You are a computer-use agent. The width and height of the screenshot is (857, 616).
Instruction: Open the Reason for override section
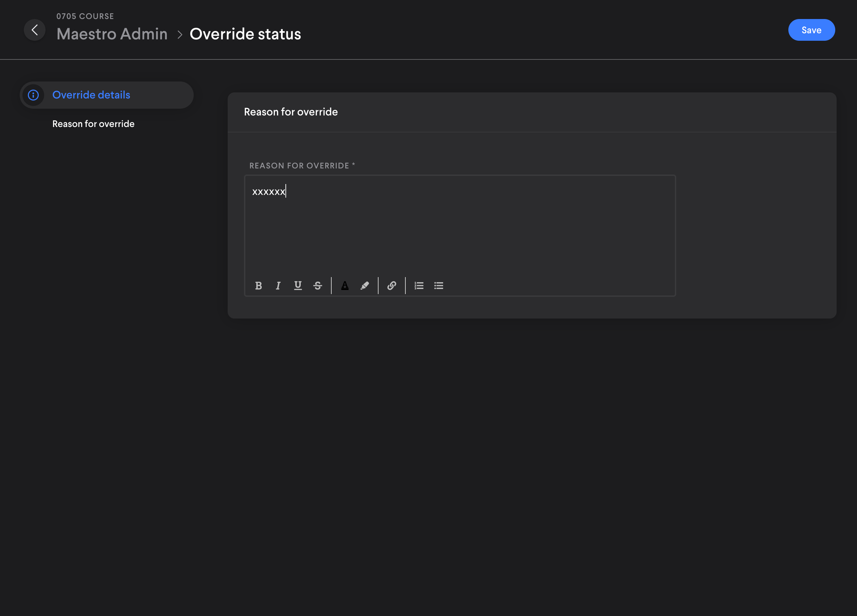[93, 124]
